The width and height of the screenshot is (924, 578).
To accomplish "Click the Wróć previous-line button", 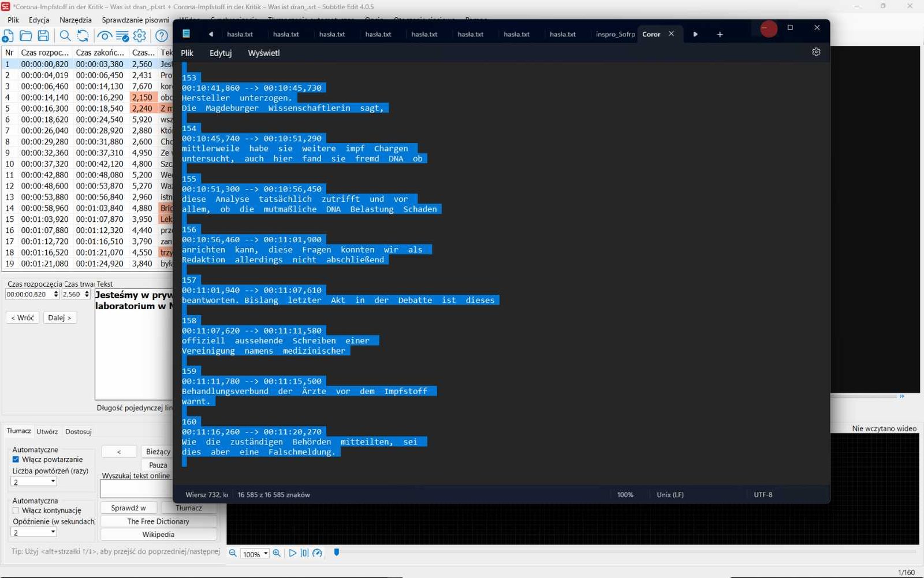I will point(23,317).
